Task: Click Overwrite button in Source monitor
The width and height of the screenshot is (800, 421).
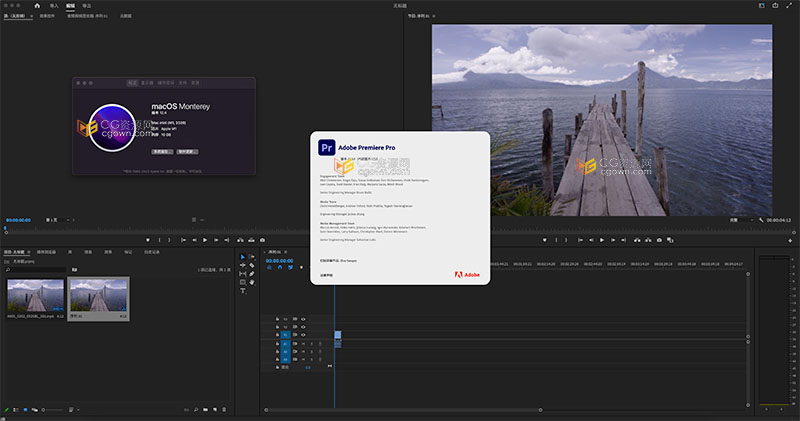Action: [x=252, y=240]
